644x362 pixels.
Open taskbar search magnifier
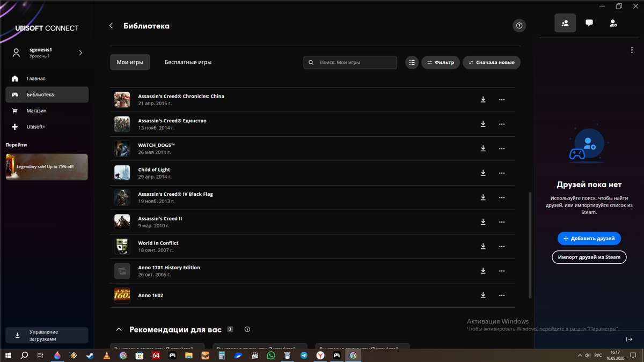pos(24,355)
